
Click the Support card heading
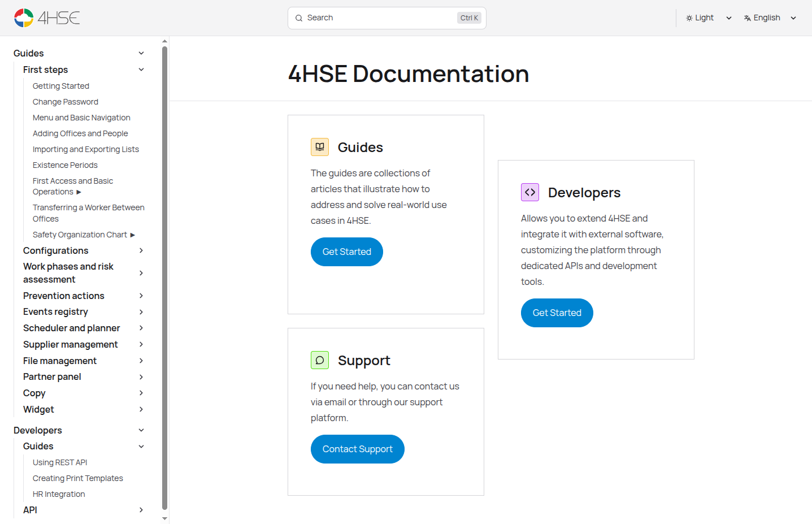point(364,361)
